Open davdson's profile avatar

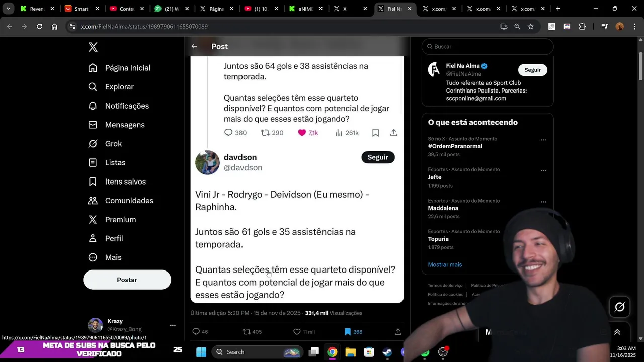207,162
